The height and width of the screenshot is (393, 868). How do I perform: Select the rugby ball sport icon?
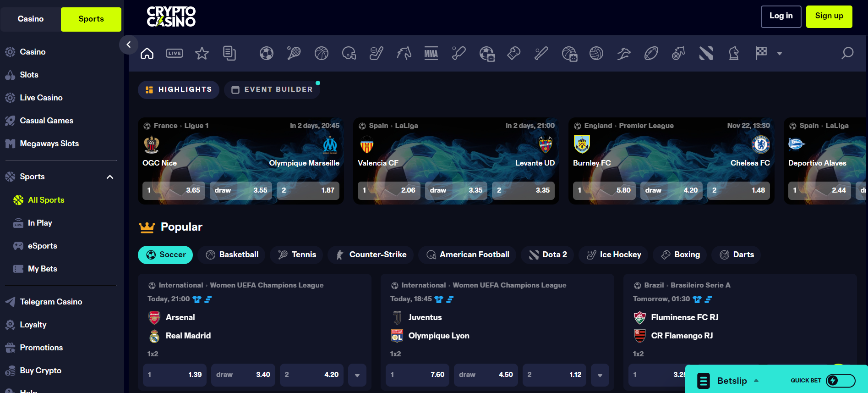point(651,53)
